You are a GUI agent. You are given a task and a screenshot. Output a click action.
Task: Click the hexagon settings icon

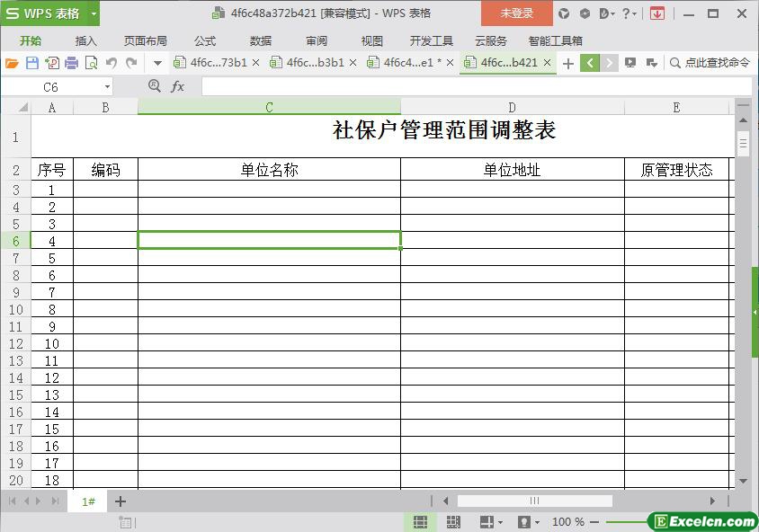tap(585, 13)
